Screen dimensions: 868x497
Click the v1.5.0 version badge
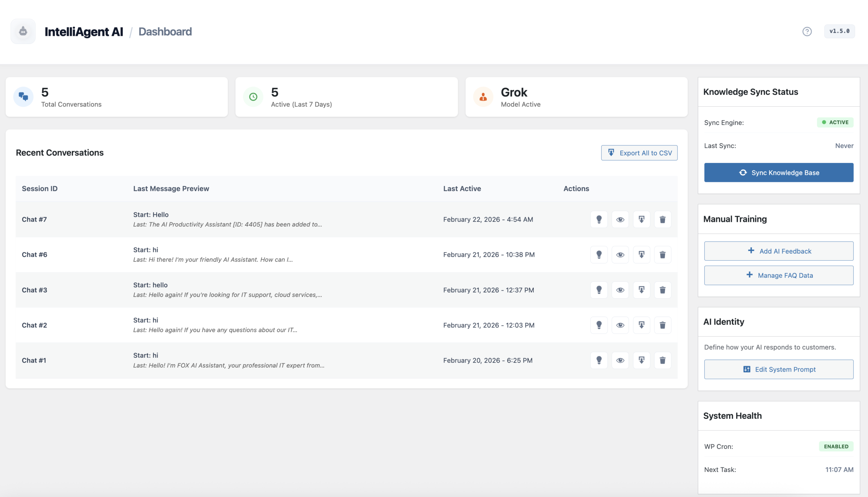[x=839, y=31]
